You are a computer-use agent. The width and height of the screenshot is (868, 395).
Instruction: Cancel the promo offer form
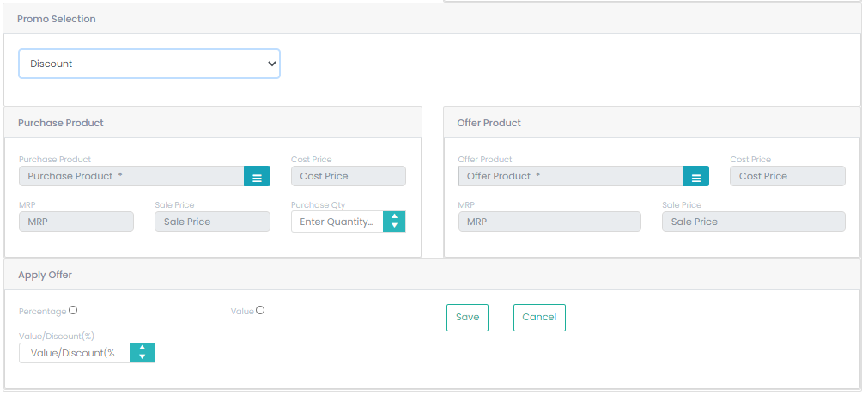coord(539,318)
